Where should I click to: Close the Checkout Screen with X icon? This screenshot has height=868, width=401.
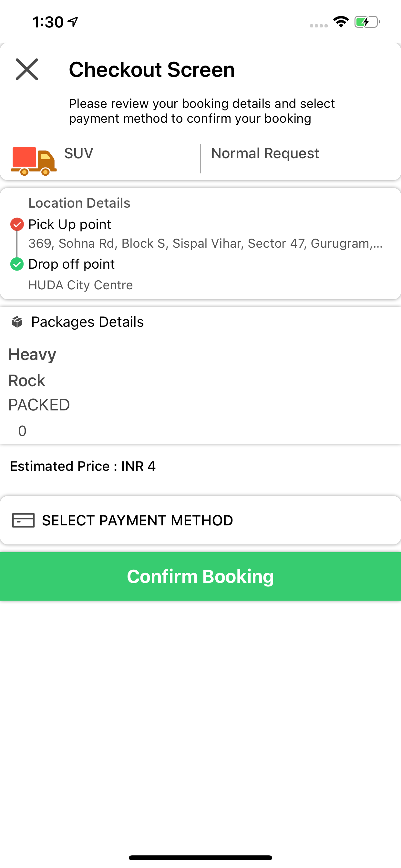pos(27,69)
